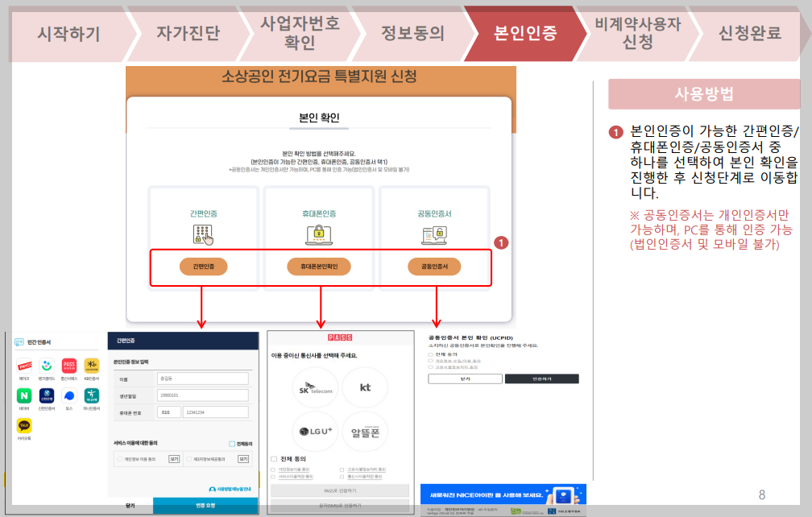Image resolution: width=812 pixels, height=517 pixels.
Task: Click the 본인 확인 heading
Action: pyautogui.click(x=319, y=118)
